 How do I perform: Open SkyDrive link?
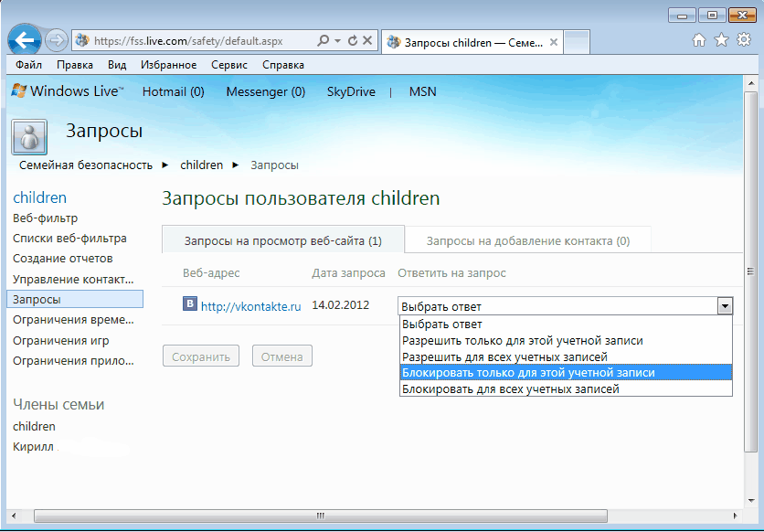click(351, 91)
